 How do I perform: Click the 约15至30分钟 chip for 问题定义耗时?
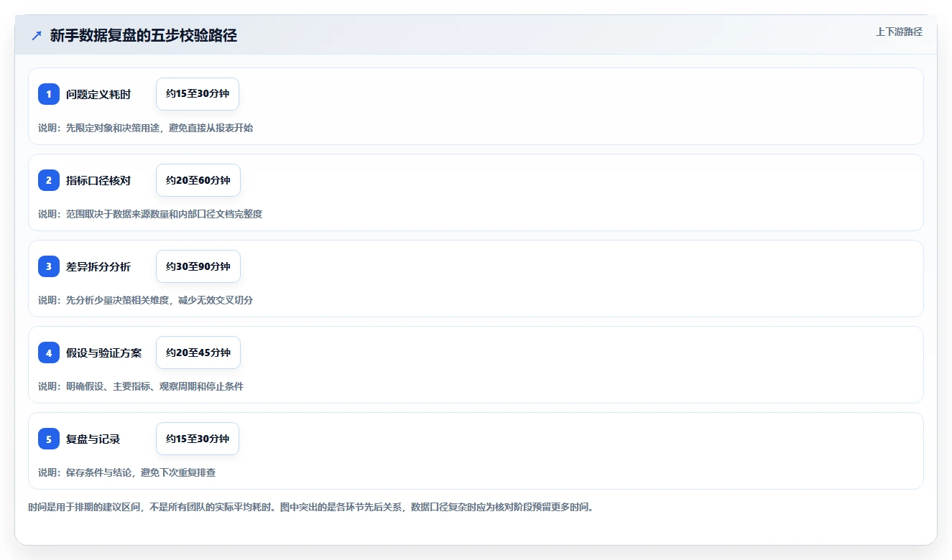coord(198,94)
